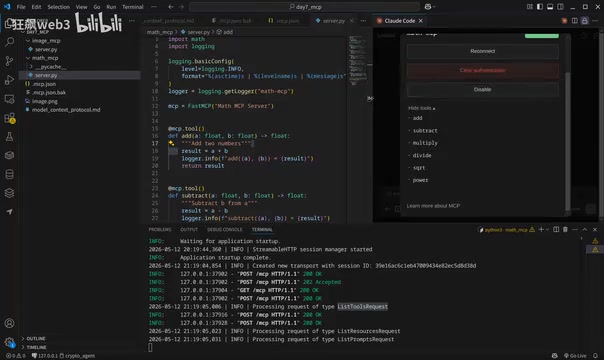Open the Remote Explorer view icon
Screen dimensions: 604x360
point(9,99)
